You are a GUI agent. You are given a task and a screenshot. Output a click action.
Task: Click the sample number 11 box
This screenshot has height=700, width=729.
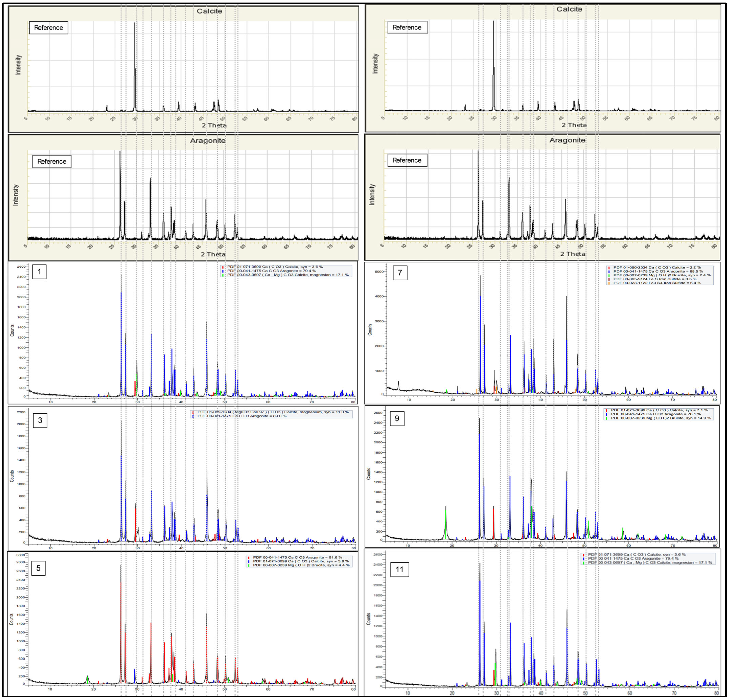click(399, 570)
